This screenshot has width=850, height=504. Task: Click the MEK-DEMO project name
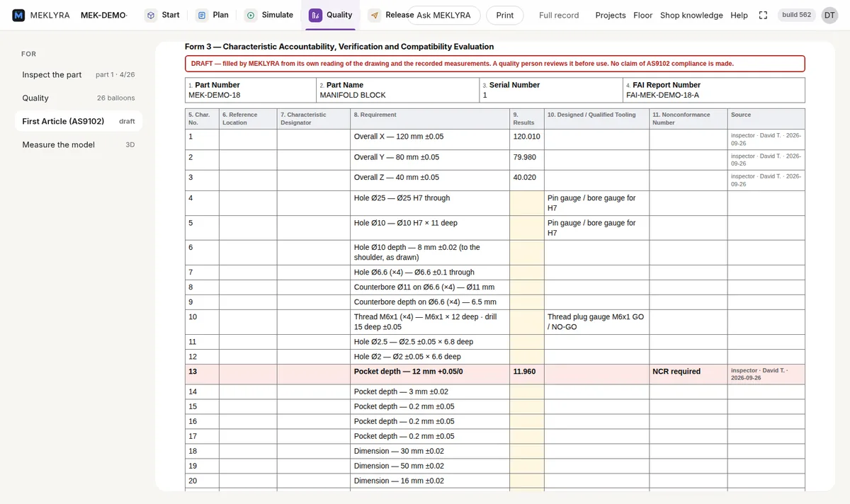coord(104,15)
